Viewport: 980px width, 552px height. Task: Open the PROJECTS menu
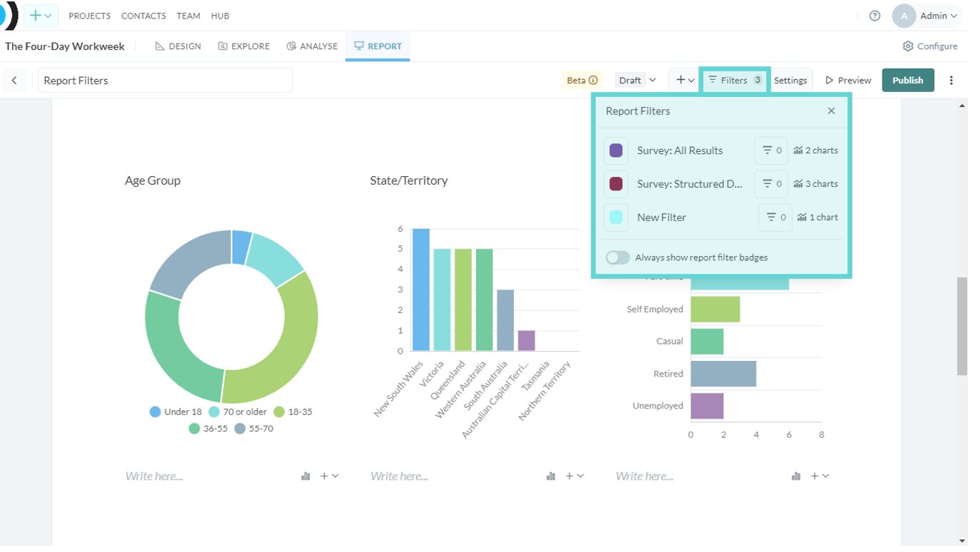[x=90, y=16]
